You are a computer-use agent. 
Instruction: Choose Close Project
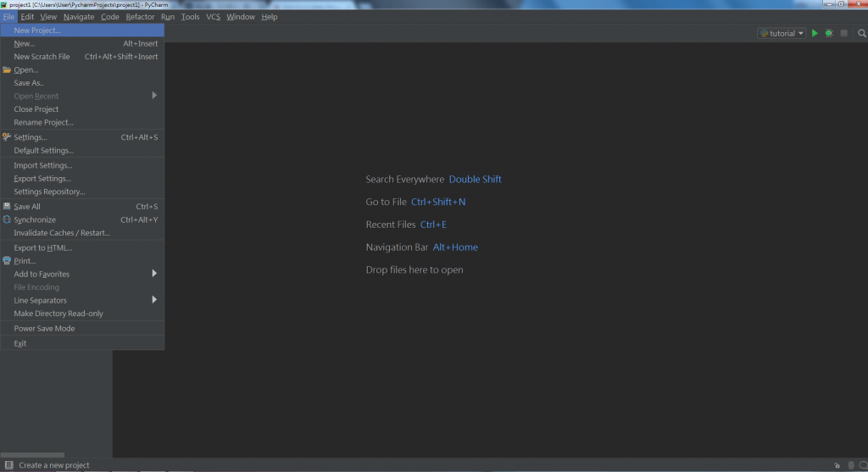pos(82,109)
